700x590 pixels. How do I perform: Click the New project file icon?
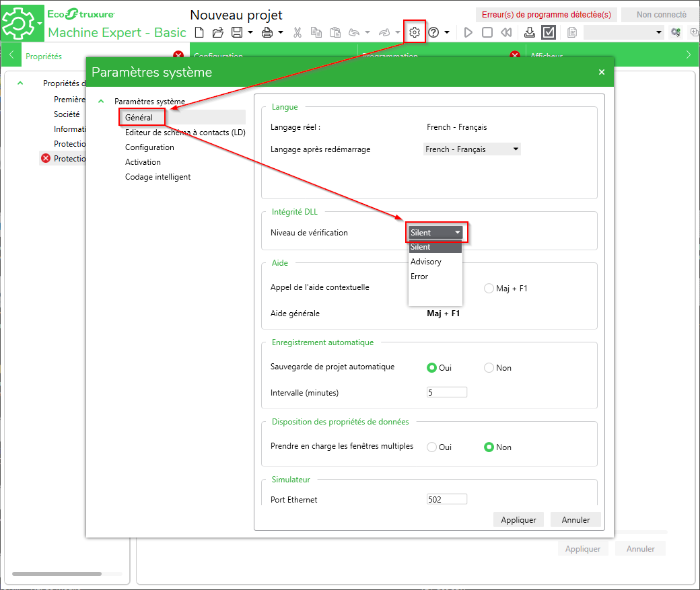(x=199, y=32)
